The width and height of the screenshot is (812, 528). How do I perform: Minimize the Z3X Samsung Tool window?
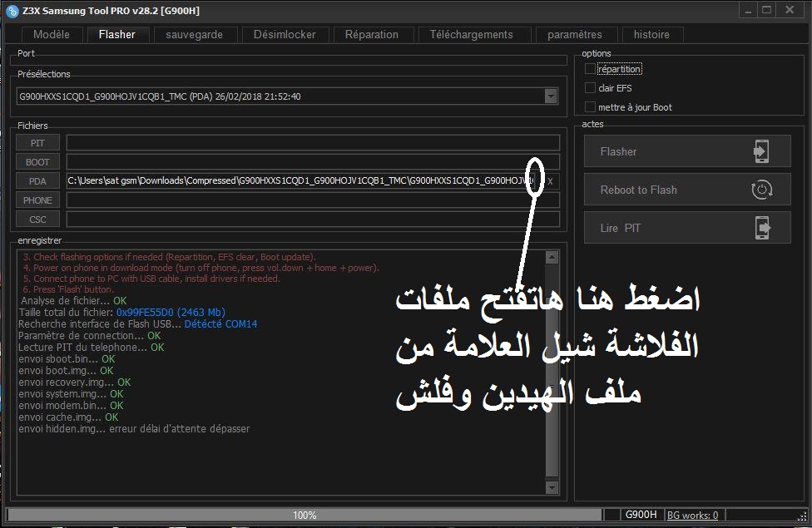(x=748, y=10)
